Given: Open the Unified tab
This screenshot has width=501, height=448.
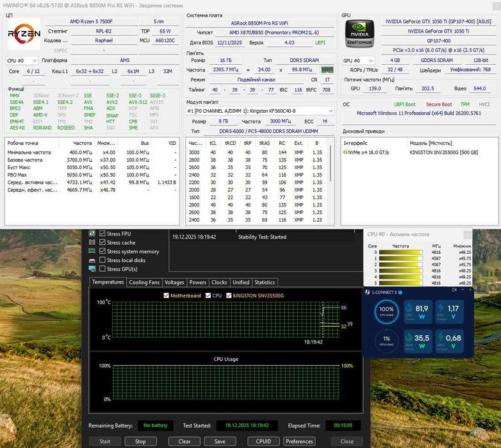Looking at the screenshot, I should (241, 283).
